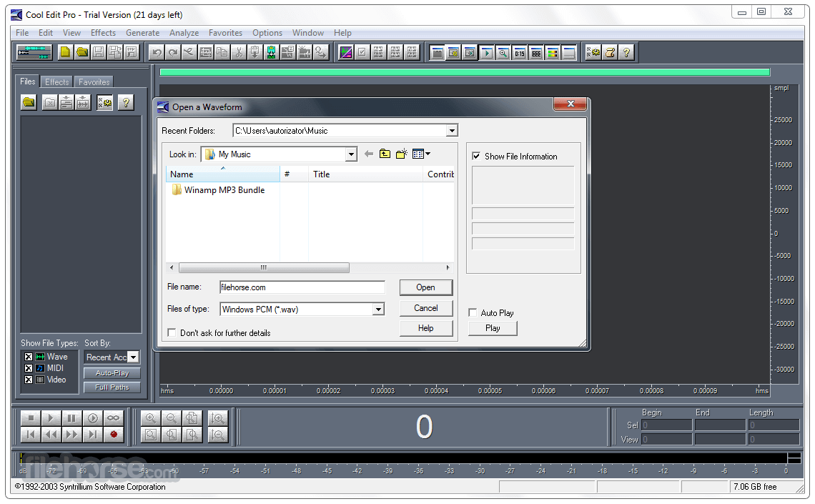Screen dimensions: 815x504
Task: Open the purple spectral view toggle icon
Action: 345,52
